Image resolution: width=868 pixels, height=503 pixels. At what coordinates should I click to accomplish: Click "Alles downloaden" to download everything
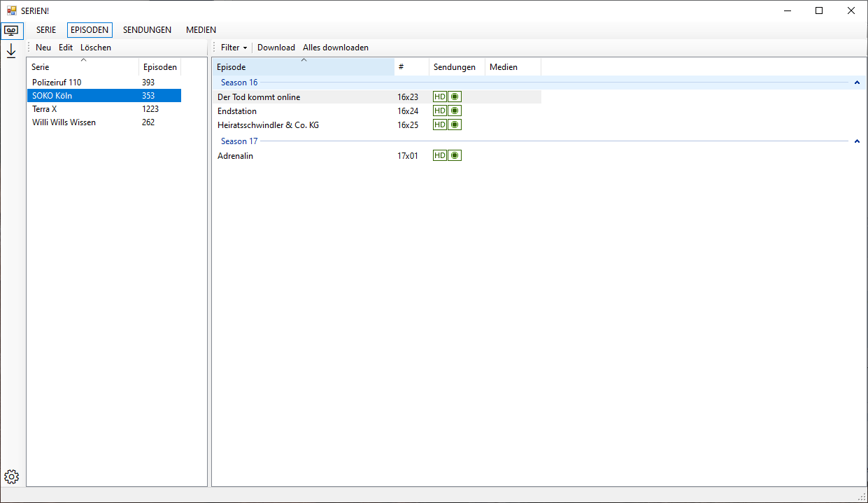point(336,47)
